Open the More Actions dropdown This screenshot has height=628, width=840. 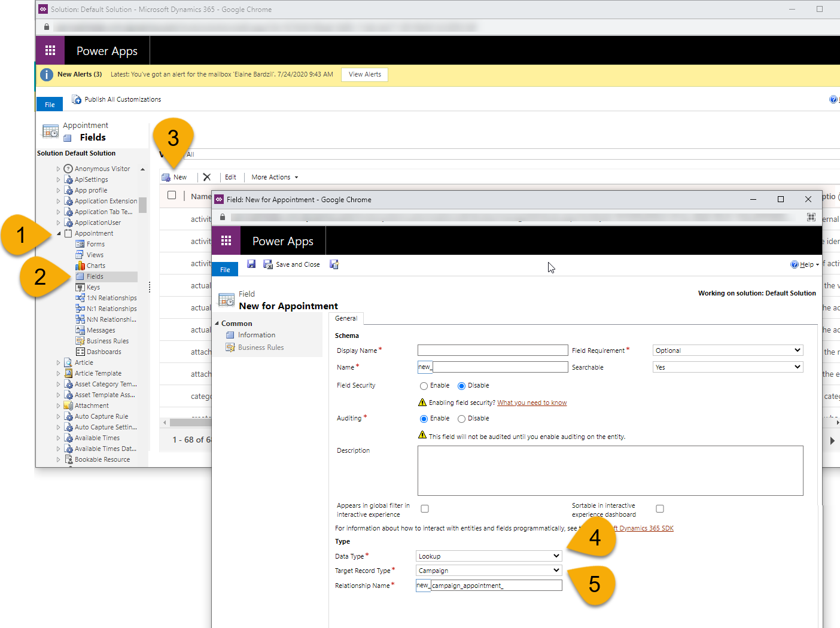pos(275,177)
